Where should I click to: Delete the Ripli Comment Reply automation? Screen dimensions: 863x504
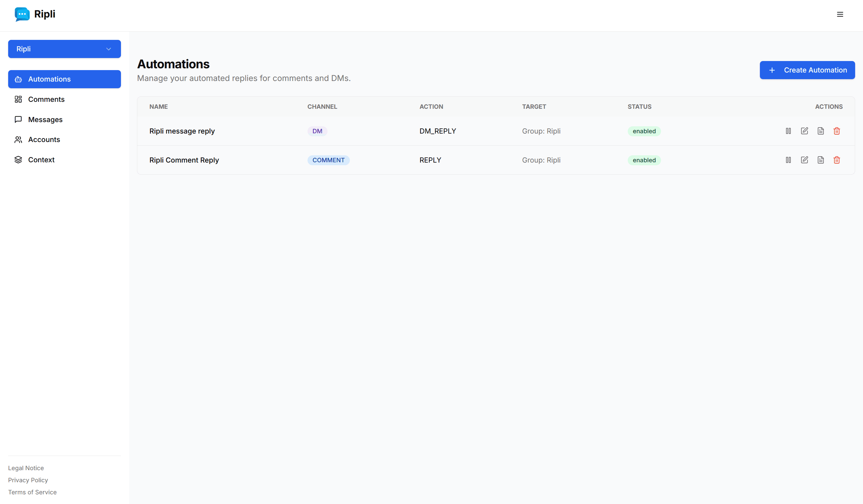point(837,160)
